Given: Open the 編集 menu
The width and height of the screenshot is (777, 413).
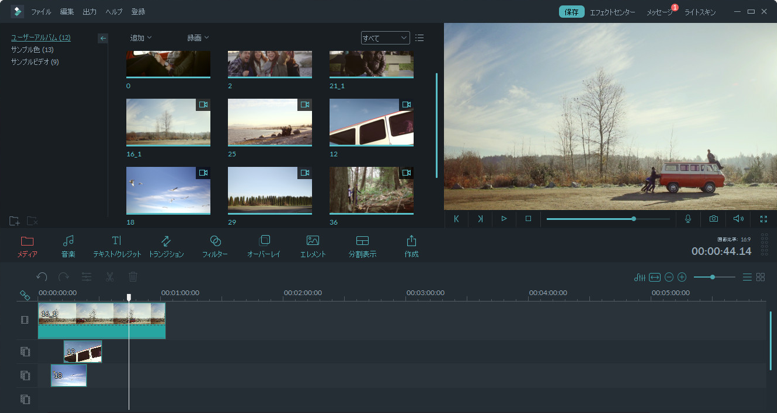Looking at the screenshot, I should click(x=66, y=12).
